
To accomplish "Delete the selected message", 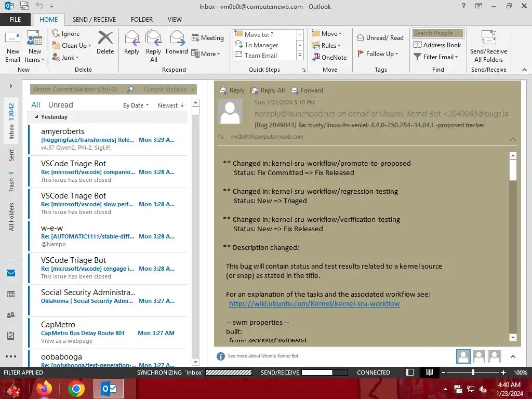I will (105, 43).
